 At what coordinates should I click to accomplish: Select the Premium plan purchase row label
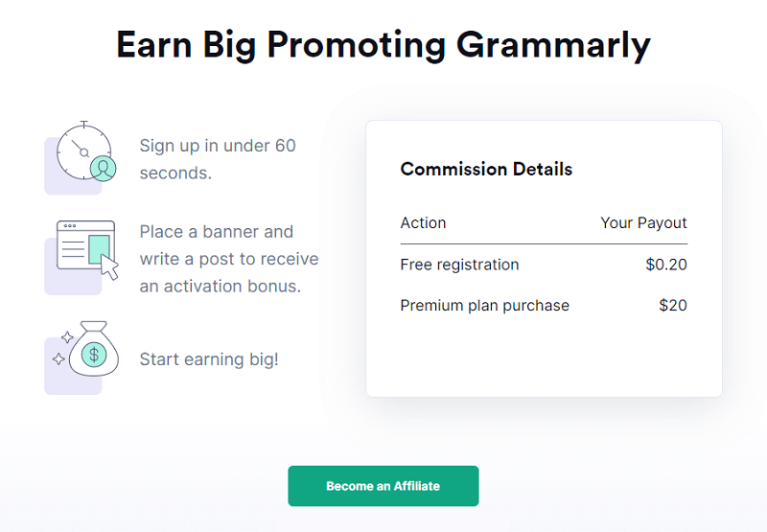point(485,306)
